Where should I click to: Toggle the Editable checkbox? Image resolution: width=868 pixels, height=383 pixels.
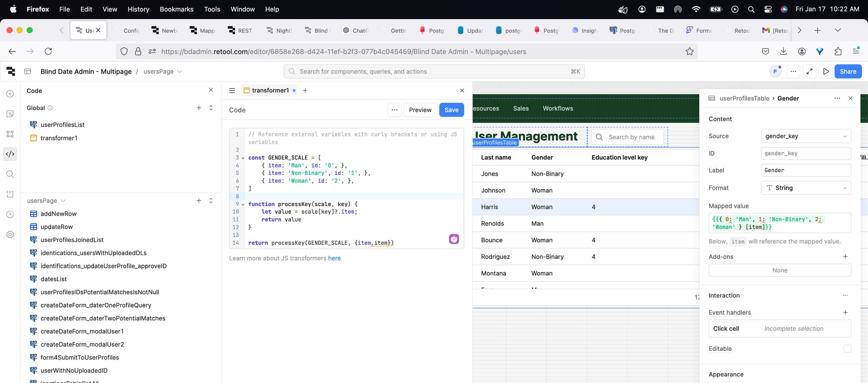(x=847, y=349)
